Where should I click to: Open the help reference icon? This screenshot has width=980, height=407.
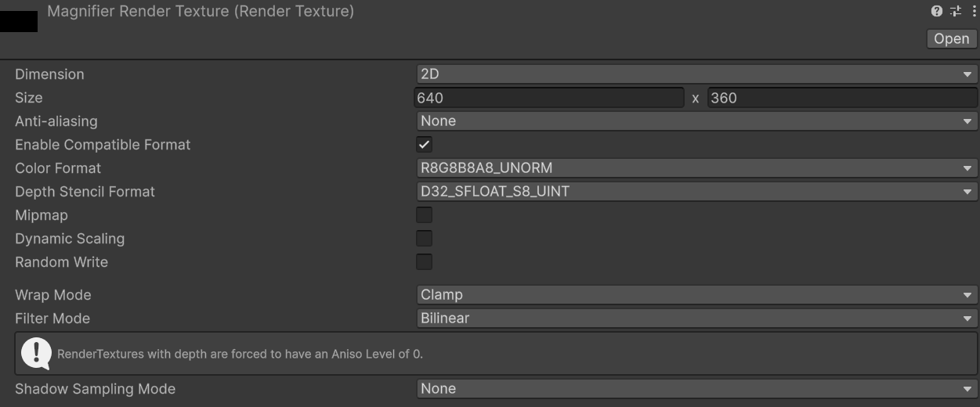pyautogui.click(x=936, y=11)
